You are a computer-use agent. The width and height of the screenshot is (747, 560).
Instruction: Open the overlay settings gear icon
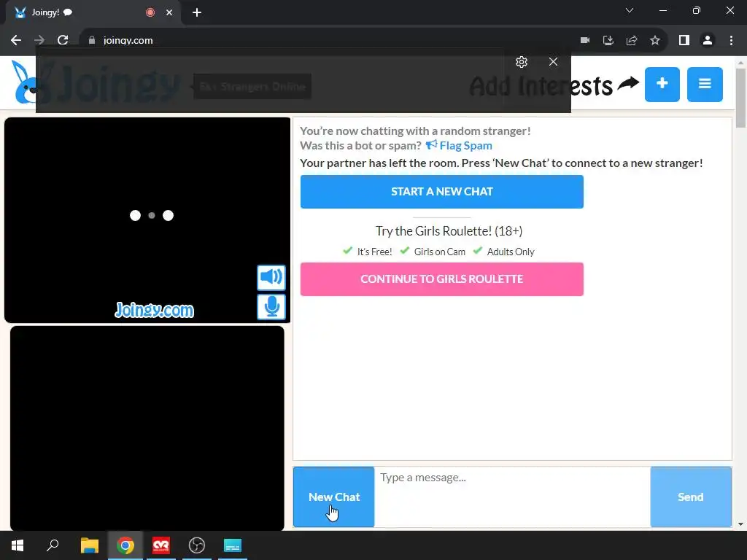pos(522,62)
